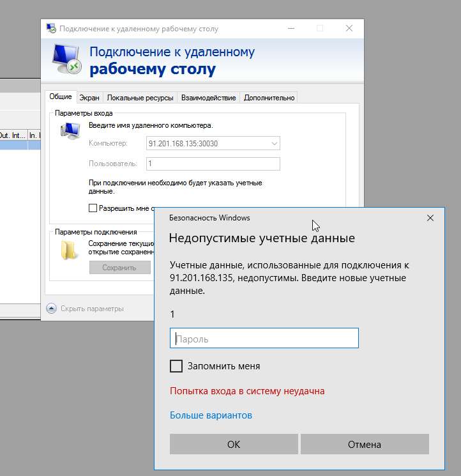The height and width of the screenshot is (476, 461).
Task: Click the Пользователь field containing 1
Action: click(213, 164)
